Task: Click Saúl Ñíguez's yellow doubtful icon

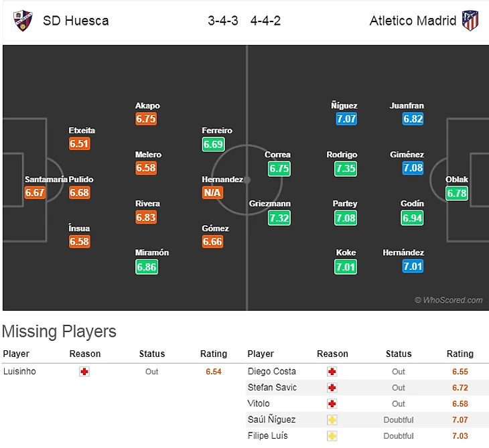Action: [x=332, y=420]
